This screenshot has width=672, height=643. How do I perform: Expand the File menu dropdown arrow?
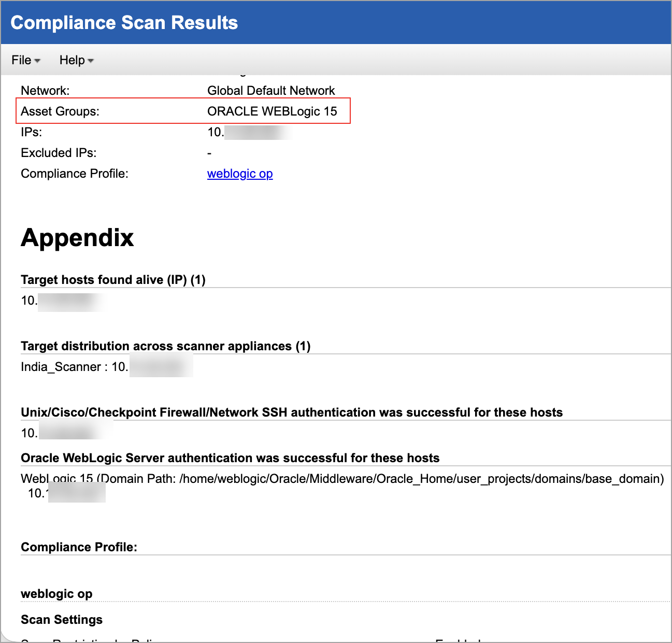[x=37, y=61]
